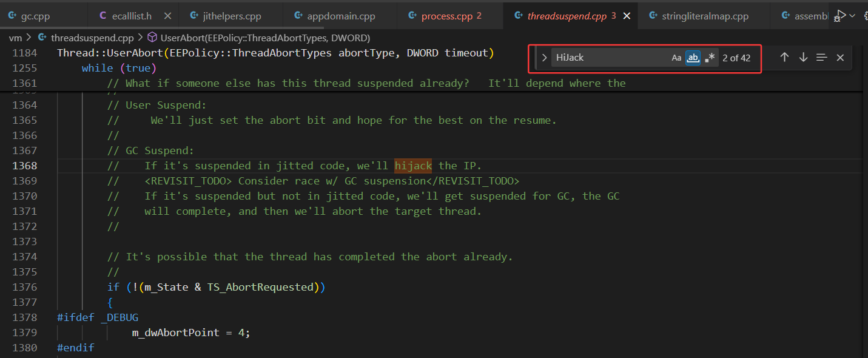Open the process.cpp tab
Image resolution: width=868 pixels, height=358 pixels.
446,16
